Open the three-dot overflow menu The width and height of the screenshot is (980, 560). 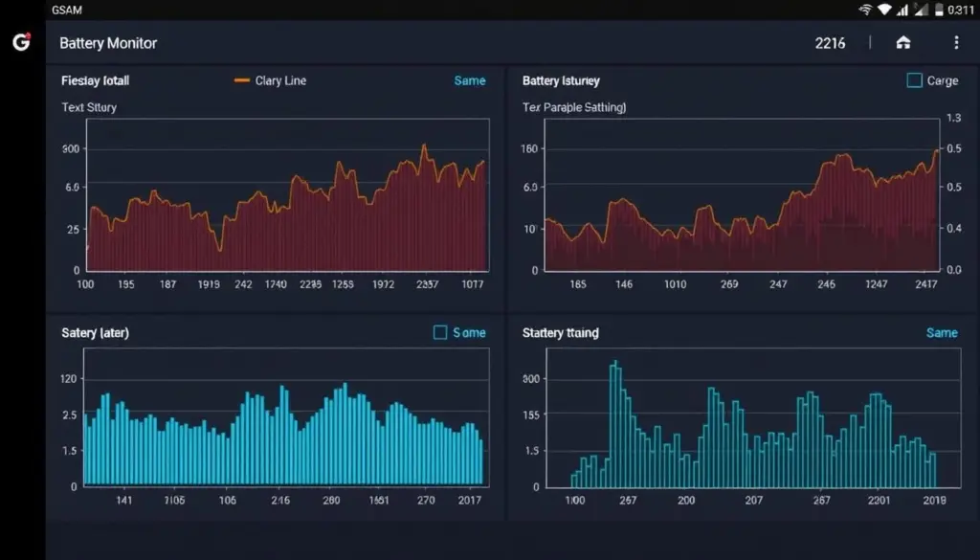pyautogui.click(x=956, y=42)
